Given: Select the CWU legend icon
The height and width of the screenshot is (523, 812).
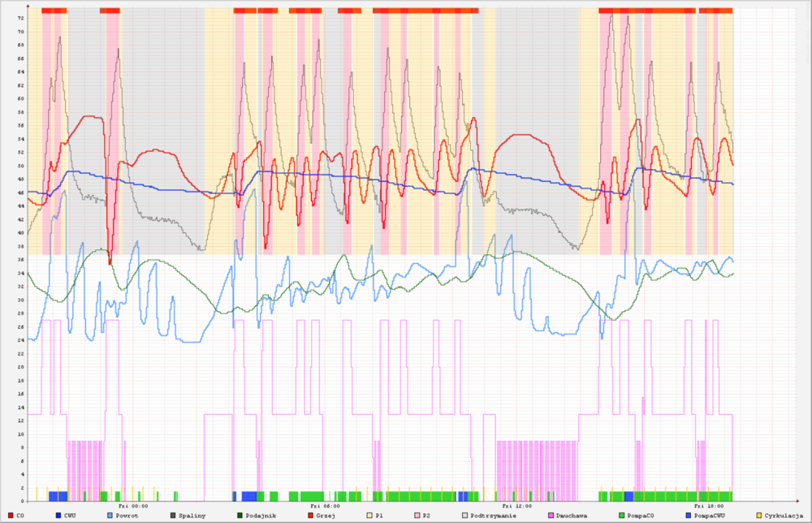Looking at the screenshot, I should pyautogui.click(x=57, y=514).
